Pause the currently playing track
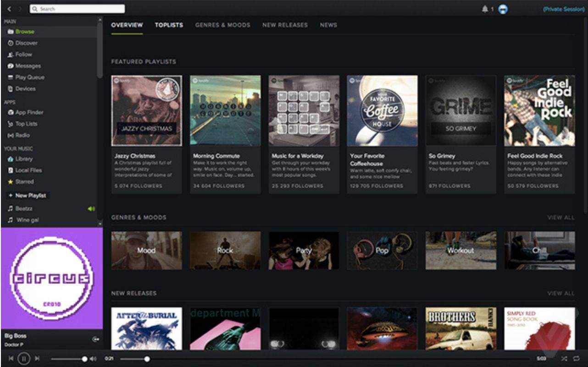588x367 pixels. (x=24, y=358)
